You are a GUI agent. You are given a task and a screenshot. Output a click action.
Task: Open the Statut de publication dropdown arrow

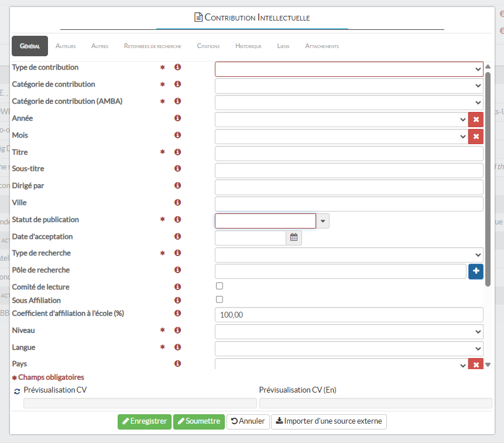pos(323,221)
